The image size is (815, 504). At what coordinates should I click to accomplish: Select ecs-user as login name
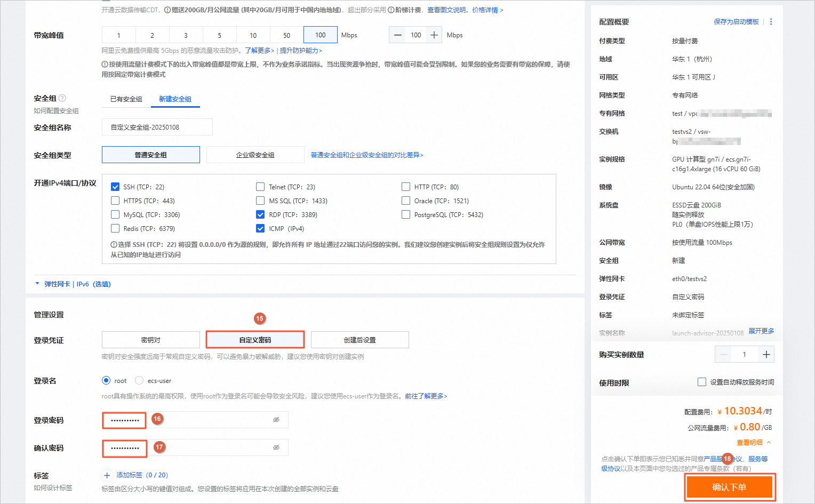click(x=139, y=380)
